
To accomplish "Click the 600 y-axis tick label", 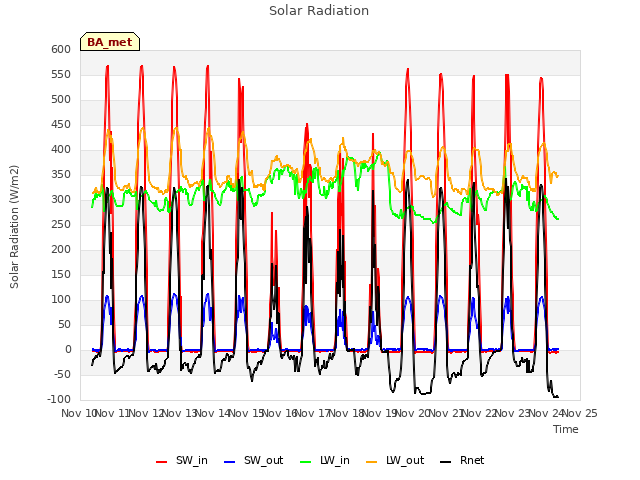I will pyautogui.click(x=61, y=50).
